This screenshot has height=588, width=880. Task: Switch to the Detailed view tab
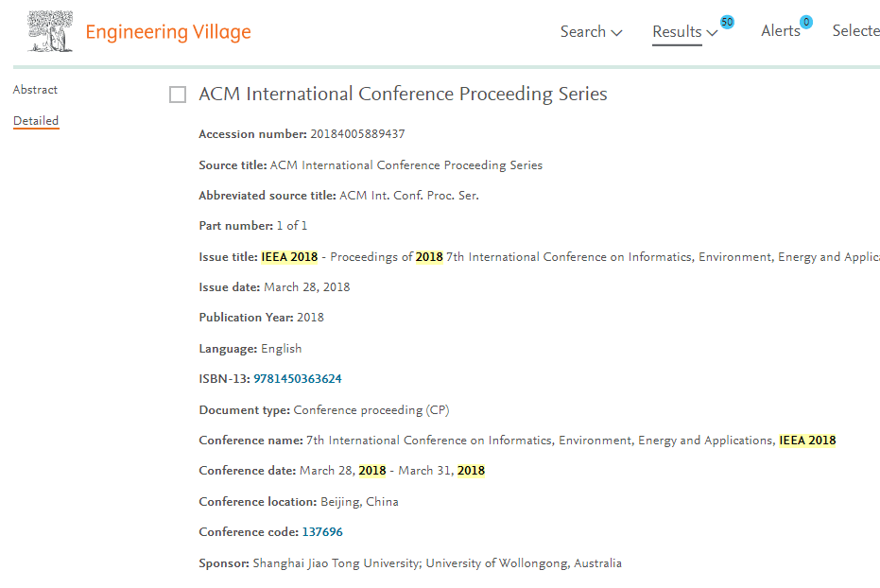coord(36,121)
